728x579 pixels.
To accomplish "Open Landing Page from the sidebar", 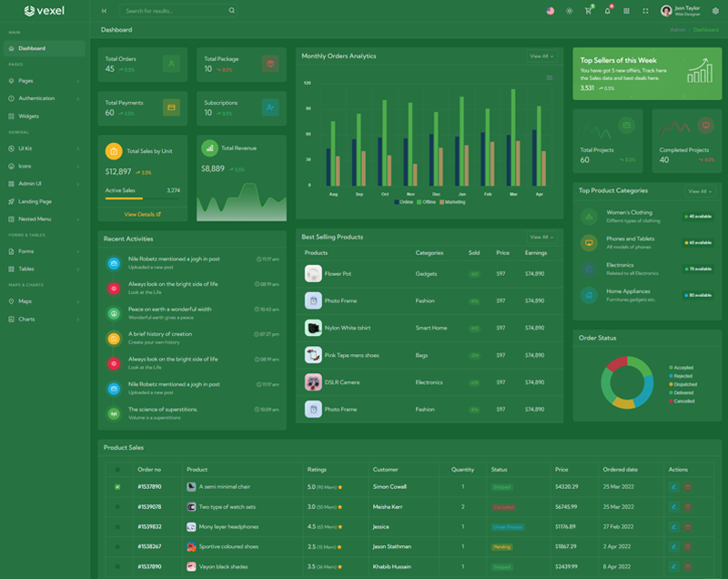I will coord(35,201).
